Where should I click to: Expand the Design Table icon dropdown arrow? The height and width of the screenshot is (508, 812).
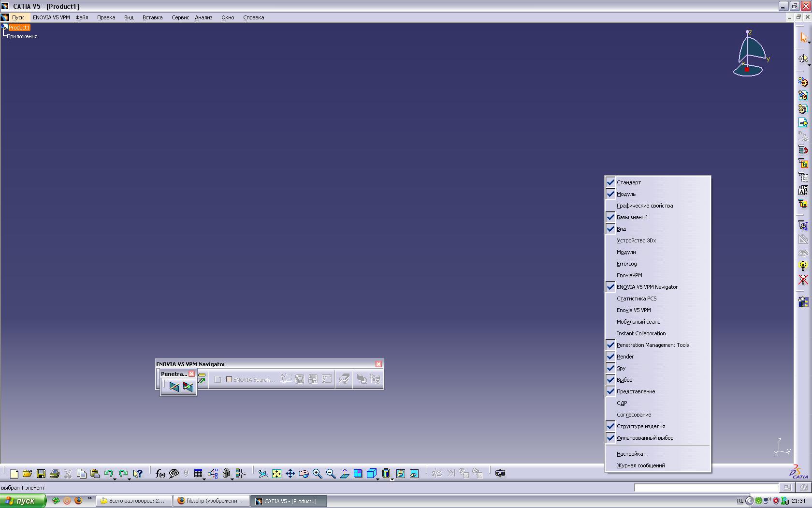204,479
